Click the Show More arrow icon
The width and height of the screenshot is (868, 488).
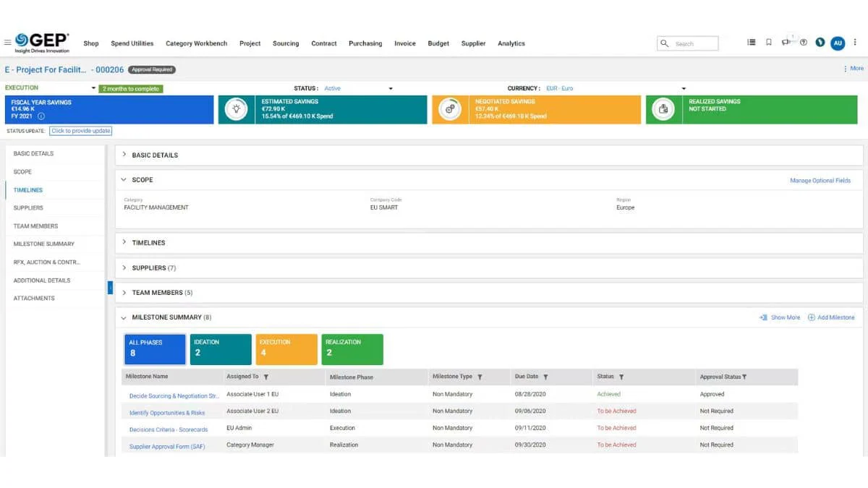click(x=763, y=317)
